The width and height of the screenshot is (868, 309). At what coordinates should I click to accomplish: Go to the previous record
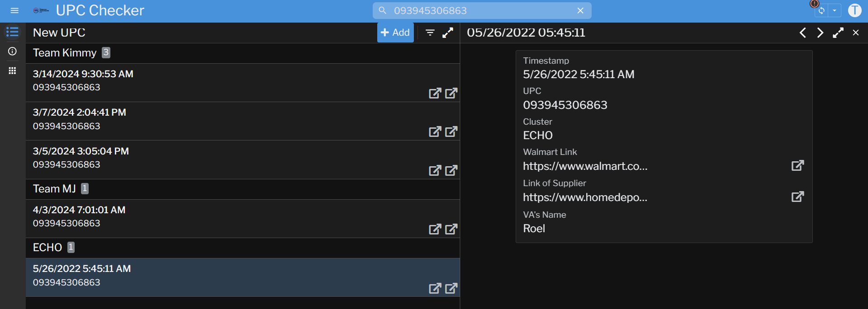803,33
